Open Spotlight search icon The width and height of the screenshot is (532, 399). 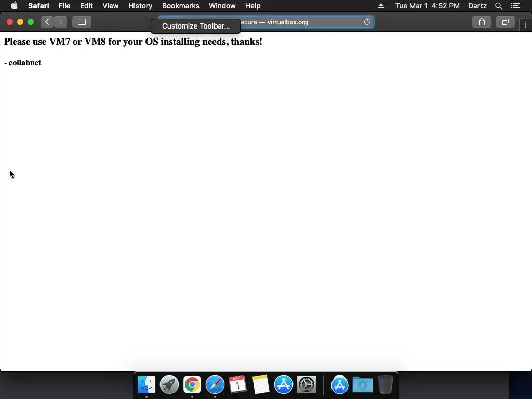tap(498, 6)
